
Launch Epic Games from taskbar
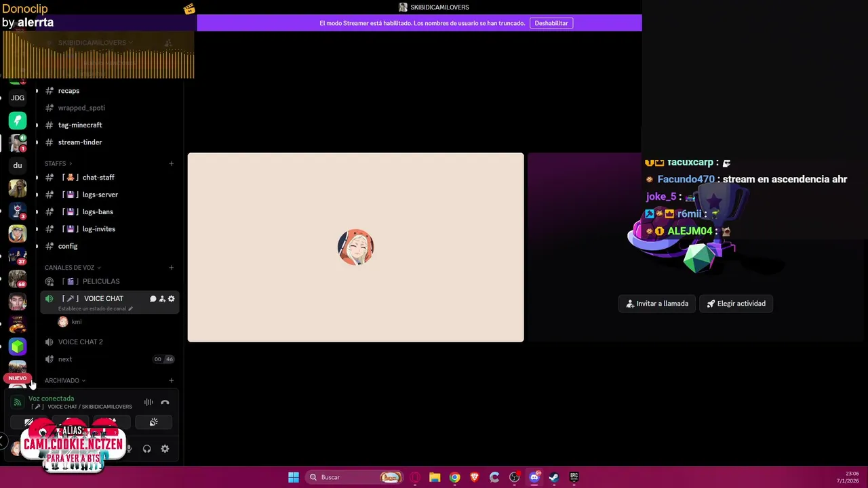point(574,477)
